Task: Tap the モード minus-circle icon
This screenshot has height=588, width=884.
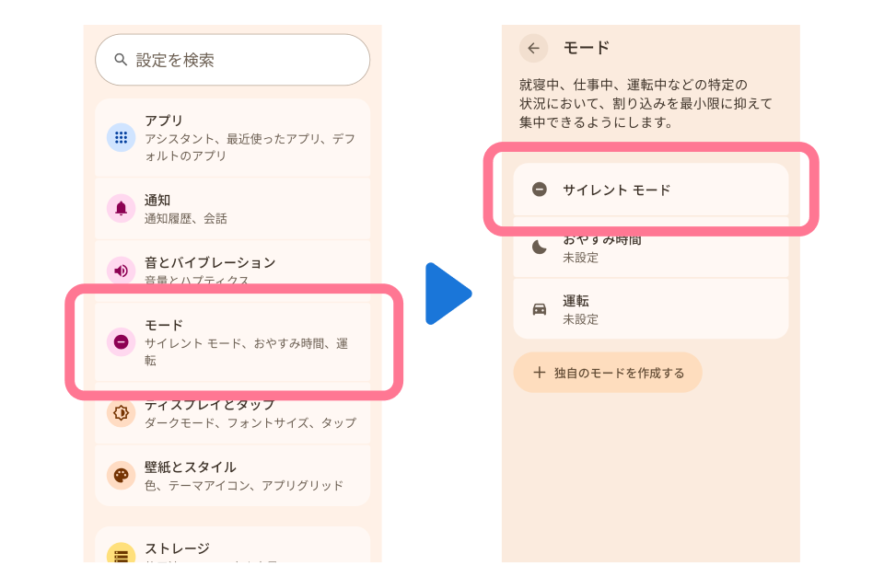Action: point(121,342)
